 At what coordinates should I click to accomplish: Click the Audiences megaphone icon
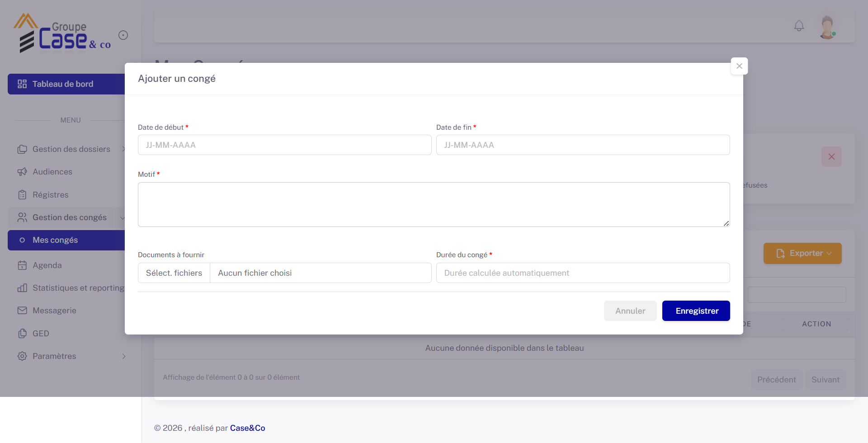pyautogui.click(x=22, y=172)
